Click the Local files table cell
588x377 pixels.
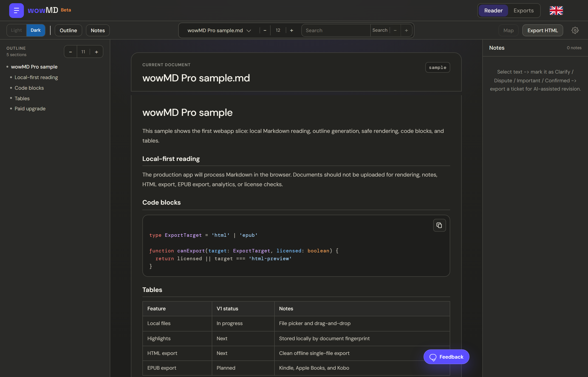click(177, 323)
